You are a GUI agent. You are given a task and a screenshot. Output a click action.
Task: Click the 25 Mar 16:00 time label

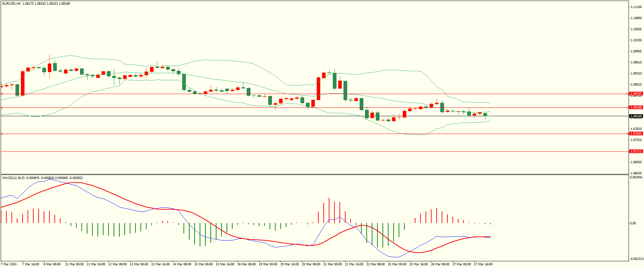pos(418,264)
